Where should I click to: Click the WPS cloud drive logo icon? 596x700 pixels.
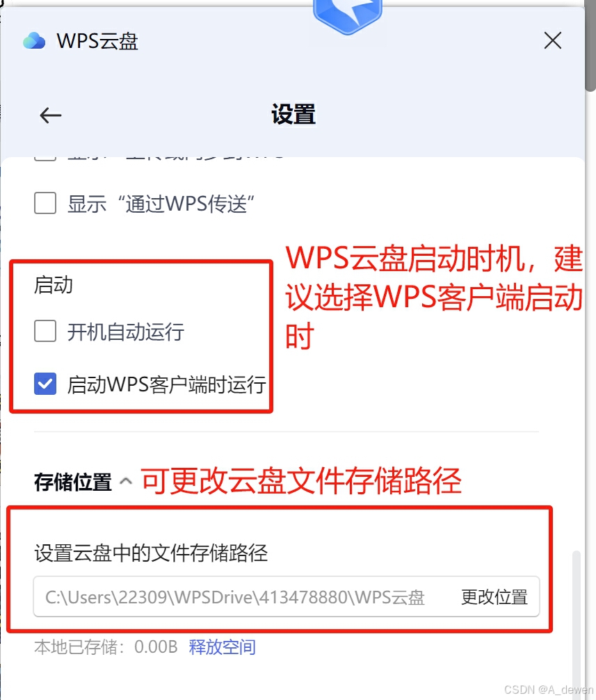click(34, 41)
